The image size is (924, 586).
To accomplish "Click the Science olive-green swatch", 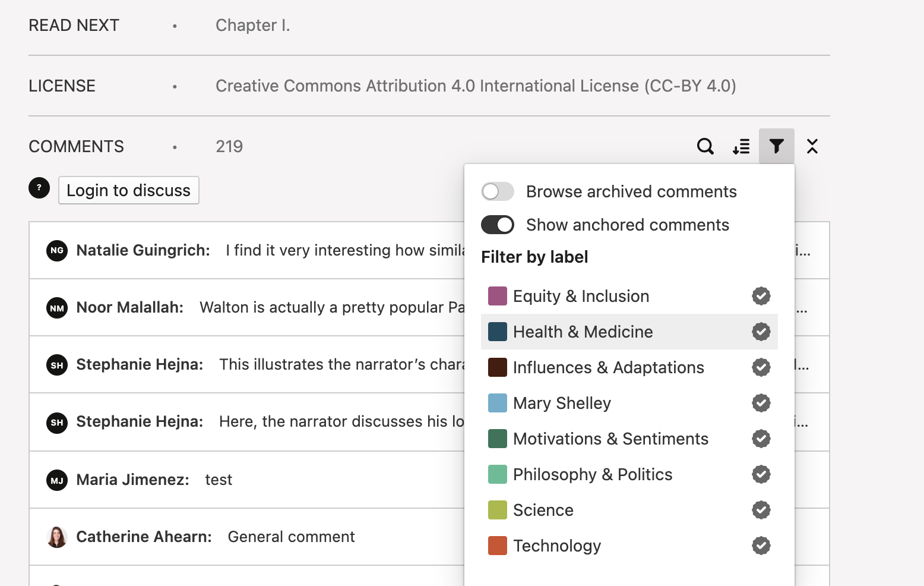I will click(x=498, y=510).
